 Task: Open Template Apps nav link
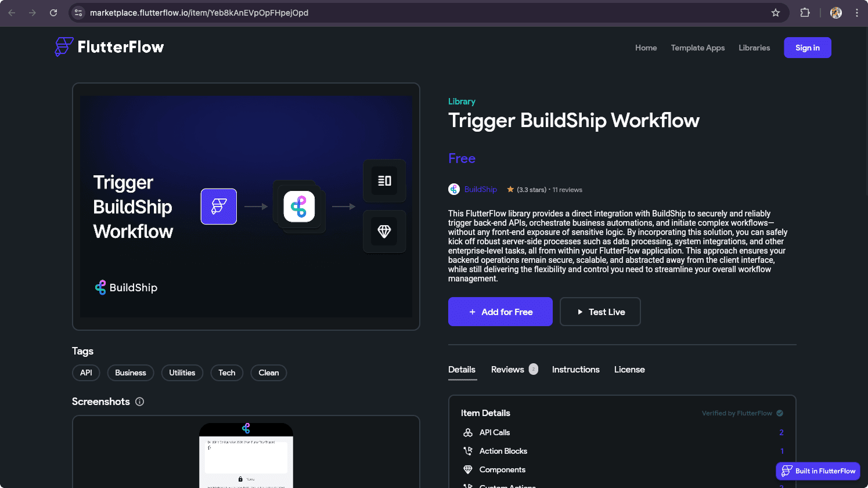pos(698,48)
